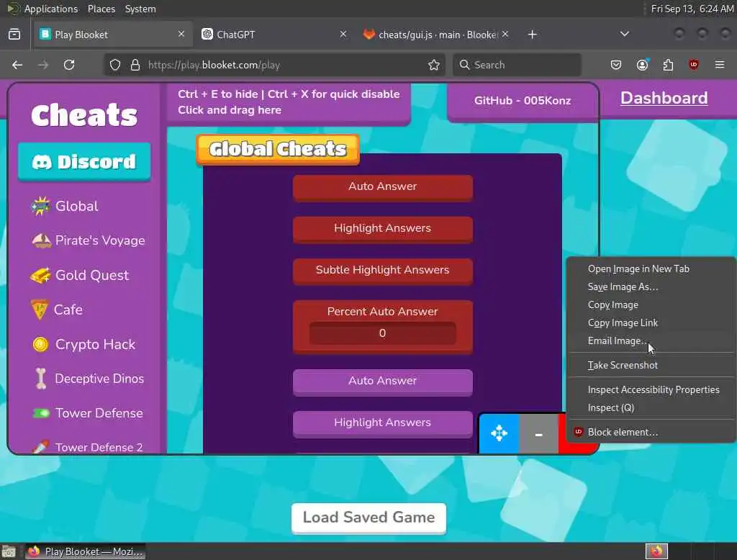Open the Tower Defense 2 cheats category

(x=87, y=447)
